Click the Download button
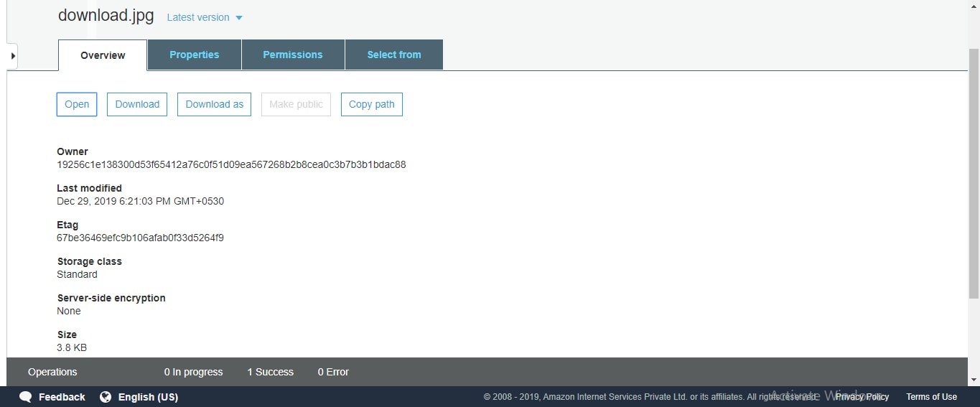The height and width of the screenshot is (407, 980). 137,104
